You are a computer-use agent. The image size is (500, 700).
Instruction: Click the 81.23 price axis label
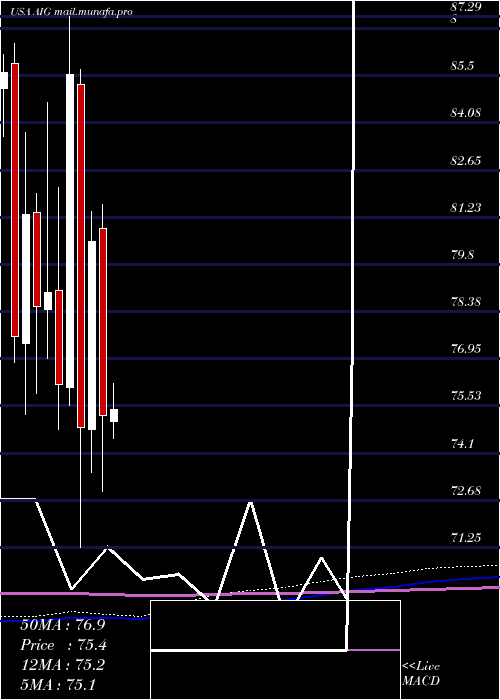point(466,208)
